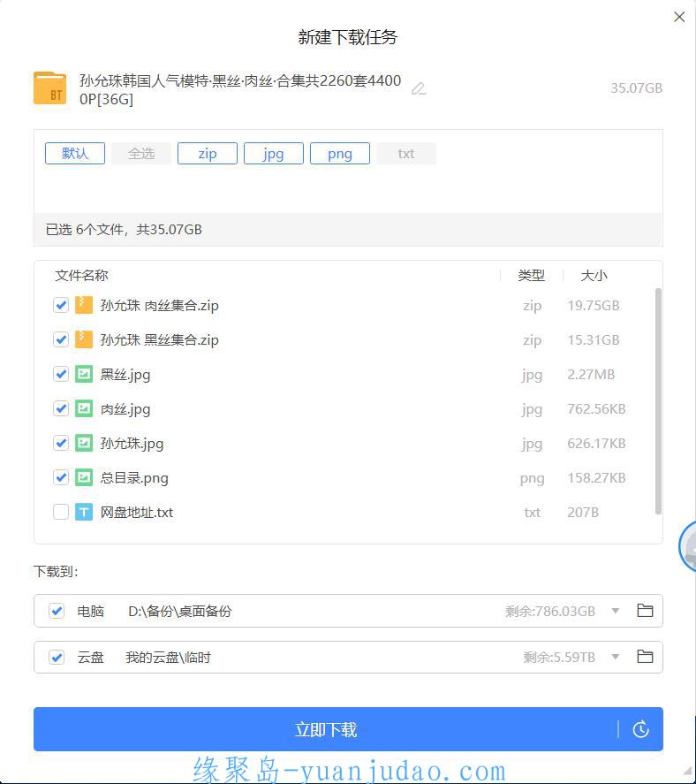
Task: Click the 19.75GB size value
Action: pyautogui.click(x=593, y=306)
